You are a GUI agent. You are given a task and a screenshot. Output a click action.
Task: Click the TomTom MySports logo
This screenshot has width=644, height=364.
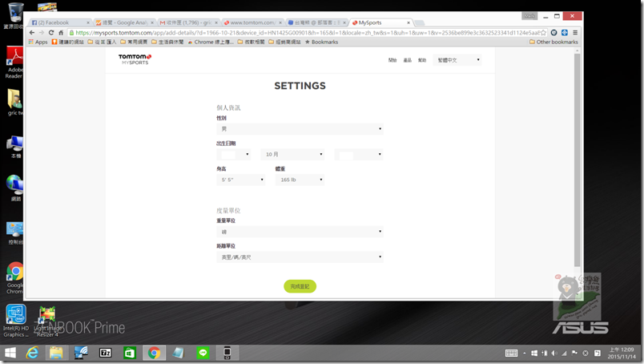[x=135, y=59]
